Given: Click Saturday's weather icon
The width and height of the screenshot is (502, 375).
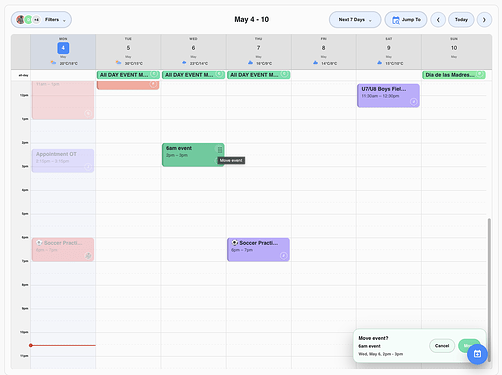Looking at the screenshot, I should coord(379,63).
